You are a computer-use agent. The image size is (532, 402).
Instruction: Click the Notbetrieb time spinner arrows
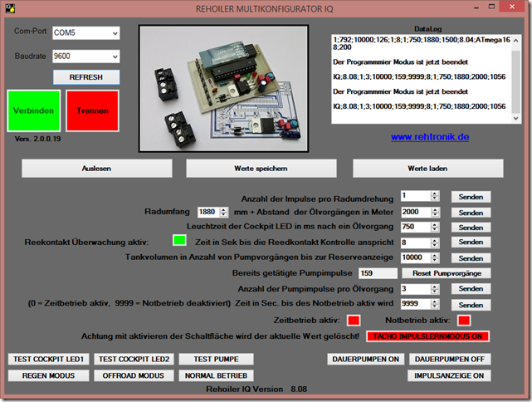(x=435, y=304)
